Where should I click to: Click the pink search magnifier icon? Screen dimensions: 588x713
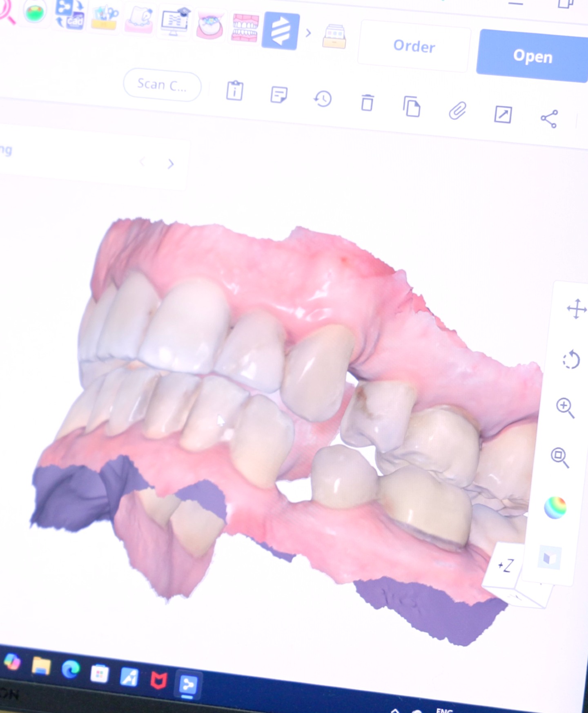7,11
